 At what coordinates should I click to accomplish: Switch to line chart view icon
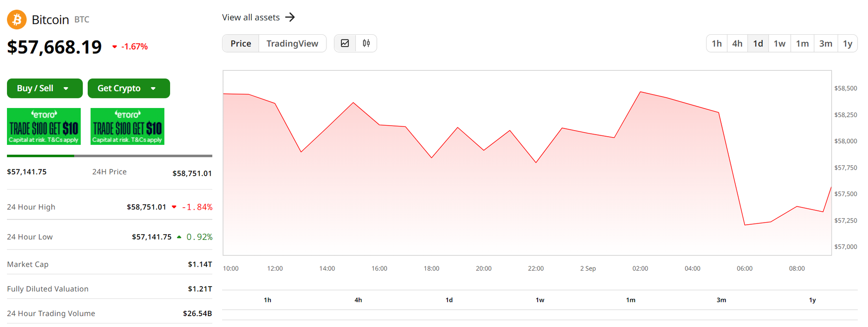tap(345, 43)
